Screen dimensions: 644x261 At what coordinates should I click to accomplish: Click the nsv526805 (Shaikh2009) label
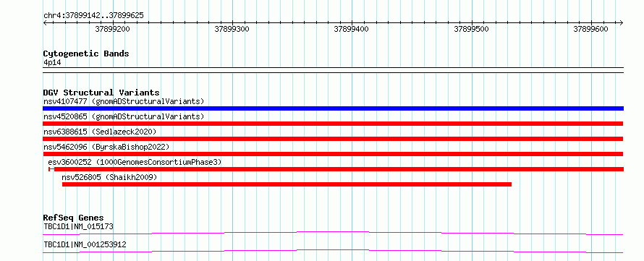point(109,177)
